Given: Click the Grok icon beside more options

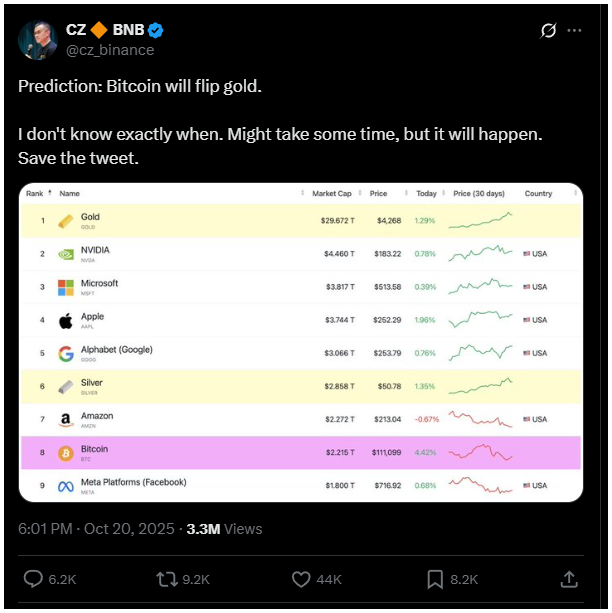Looking at the screenshot, I should point(548,31).
